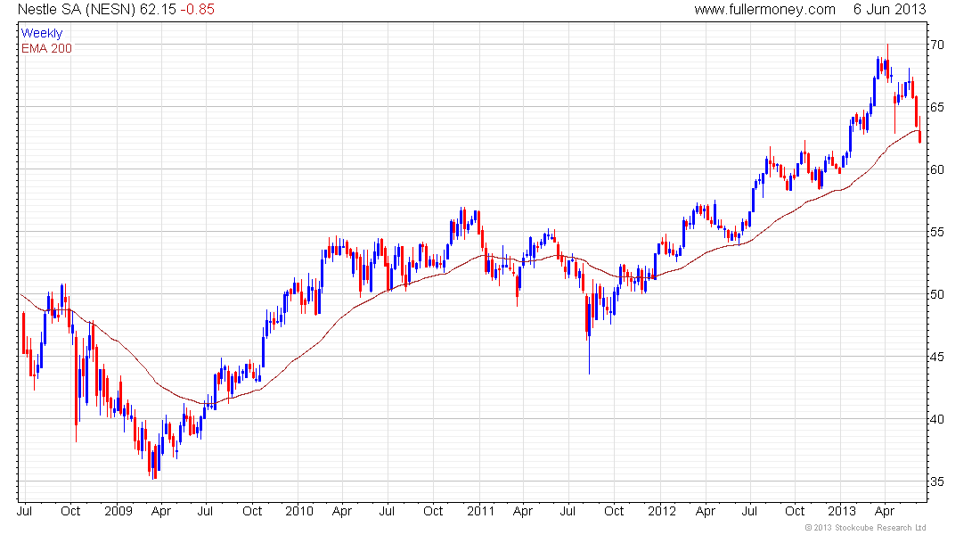Viewport: 980px width, 535px height.
Task: Click the date '6 Jun 2013'
Action: click(x=889, y=10)
